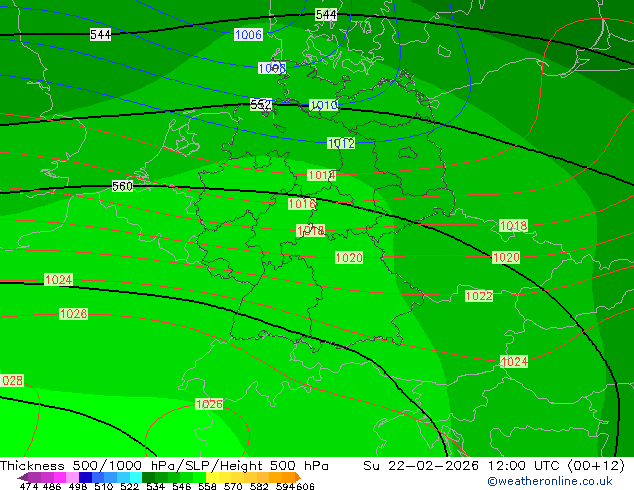Click the blue 1006 isobar label
The image size is (634, 490).
(248, 35)
